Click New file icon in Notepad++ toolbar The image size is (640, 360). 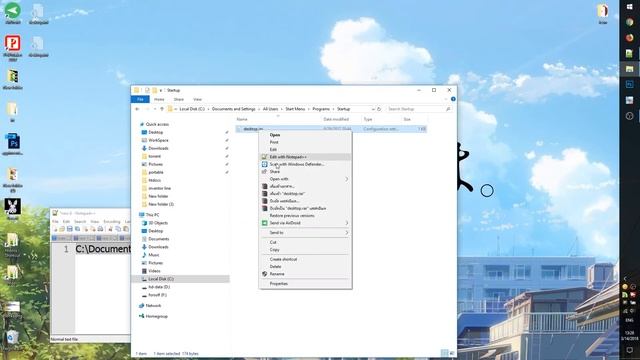click(55, 229)
